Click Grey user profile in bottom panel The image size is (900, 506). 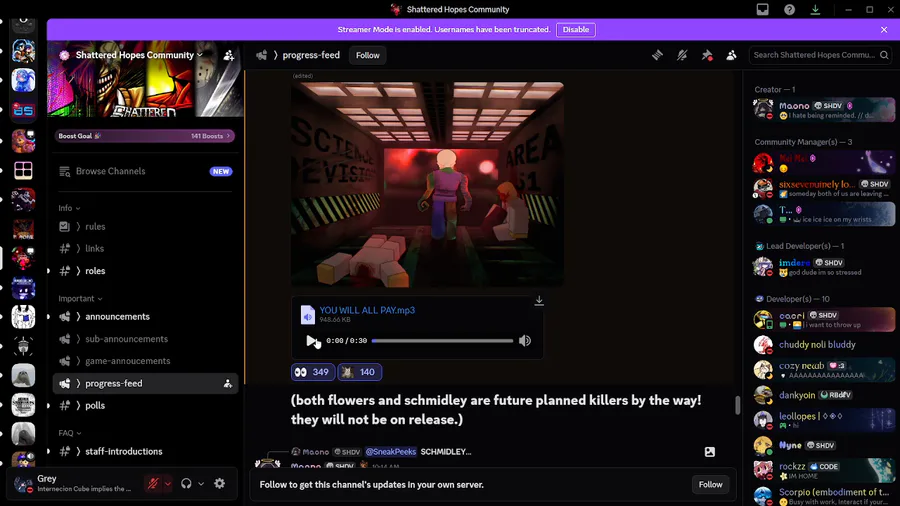(75, 484)
